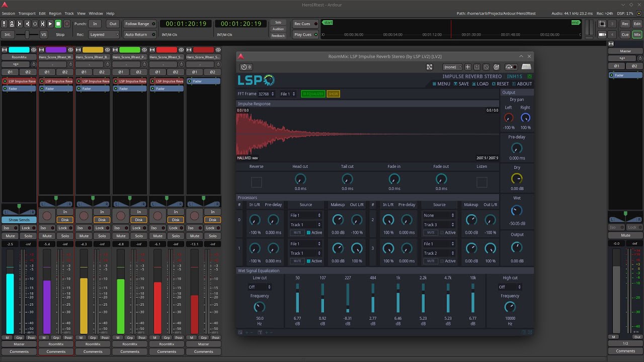Click the 10k equalizer band slider
644x362 pixels.
tap(473, 298)
